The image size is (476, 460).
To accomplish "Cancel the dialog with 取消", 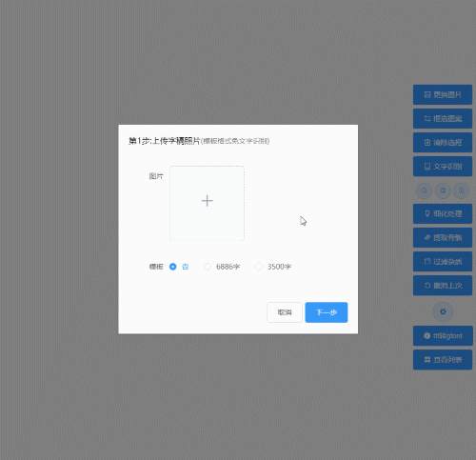I will pyautogui.click(x=285, y=312).
